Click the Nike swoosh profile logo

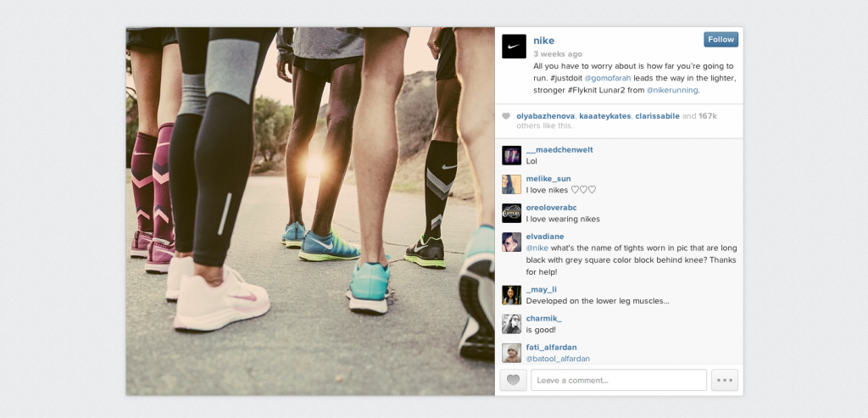coord(514,47)
